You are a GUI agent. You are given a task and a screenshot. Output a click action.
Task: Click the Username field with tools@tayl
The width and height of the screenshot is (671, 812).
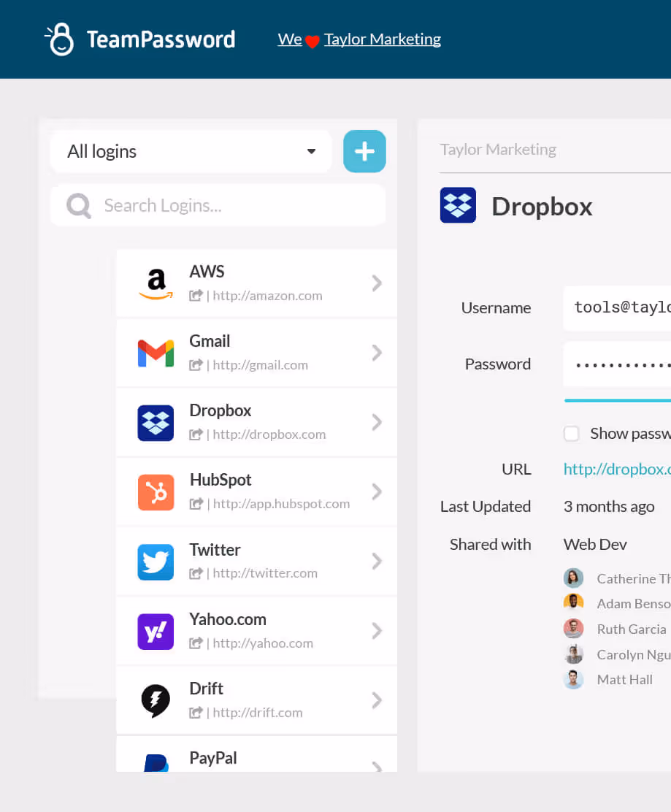pos(617,307)
